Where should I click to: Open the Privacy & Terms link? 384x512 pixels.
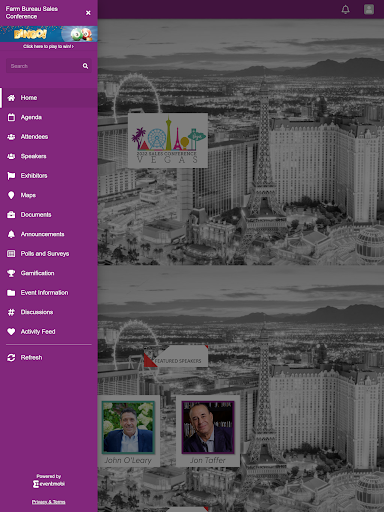[49, 502]
